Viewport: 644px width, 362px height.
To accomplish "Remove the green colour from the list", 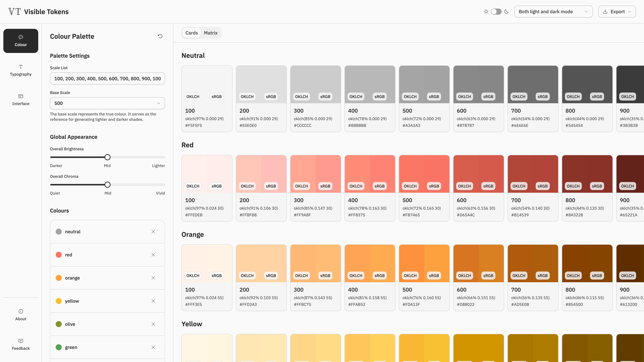I will 153,347.
